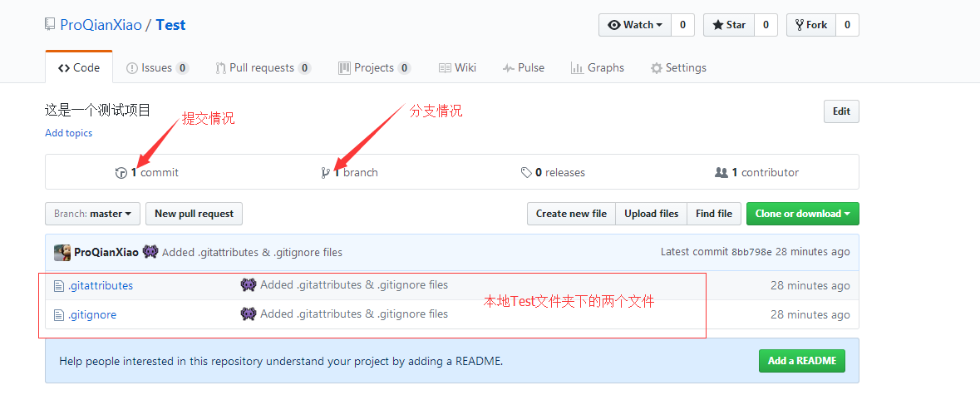
Task: Open the Pulse tab
Action: click(x=523, y=67)
